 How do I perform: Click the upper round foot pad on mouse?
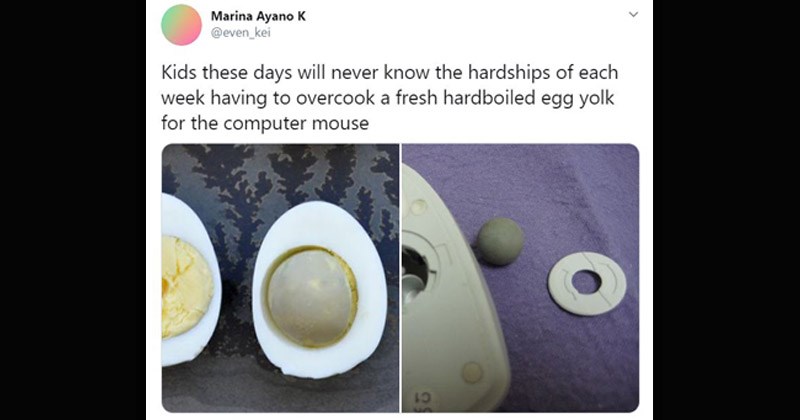[418, 207]
